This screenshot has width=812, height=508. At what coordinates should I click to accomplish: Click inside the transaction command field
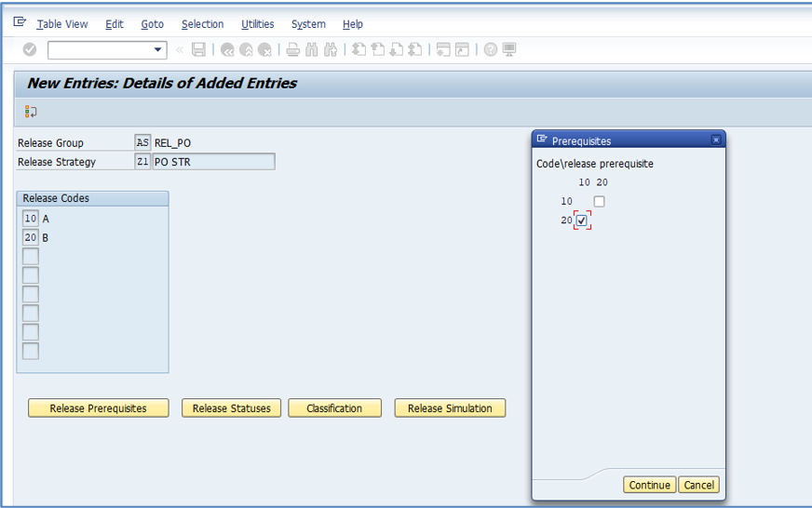101,49
